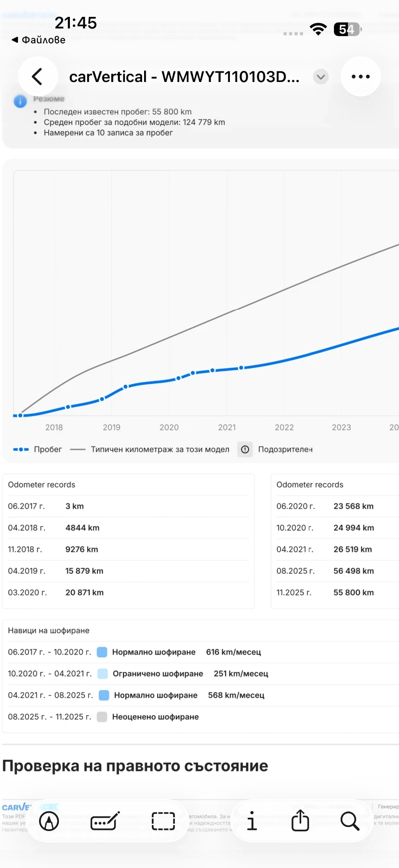The image size is (399, 868).
Task: Select the 55 800 km odometer record
Action: coord(335,593)
